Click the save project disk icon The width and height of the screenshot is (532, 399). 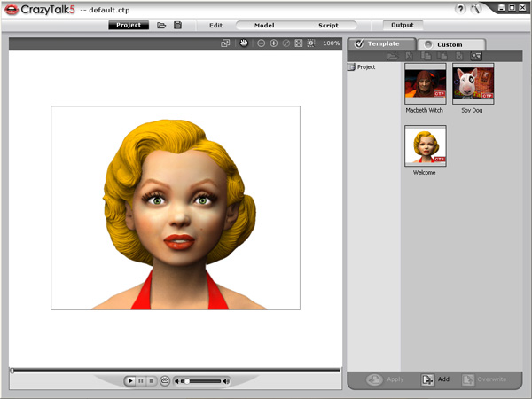click(x=177, y=25)
